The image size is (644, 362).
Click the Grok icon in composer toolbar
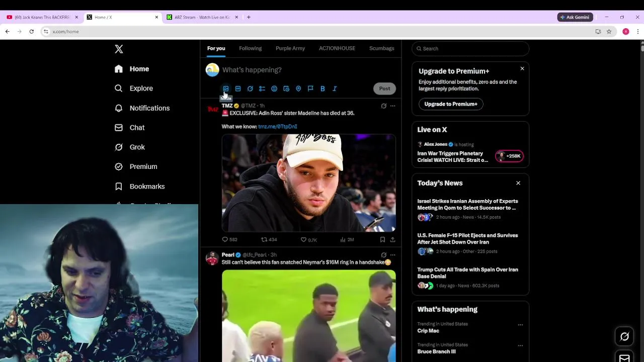tap(250, 88)
